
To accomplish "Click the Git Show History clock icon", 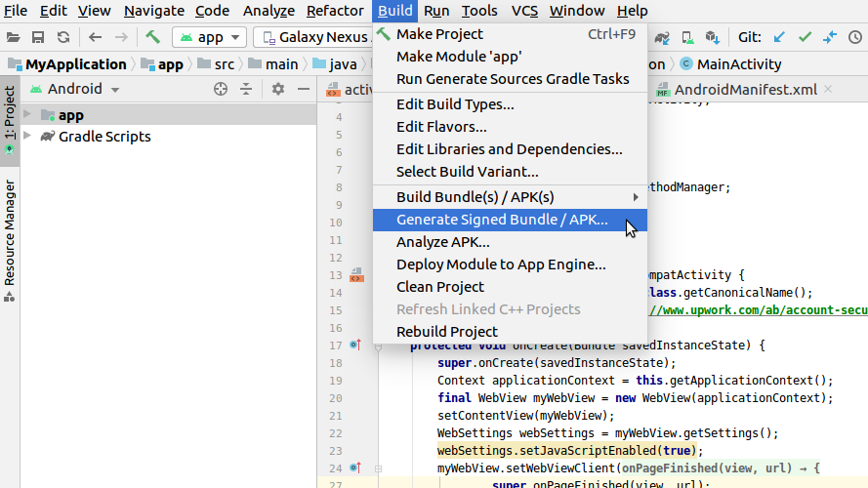I will tap(855, 37).
